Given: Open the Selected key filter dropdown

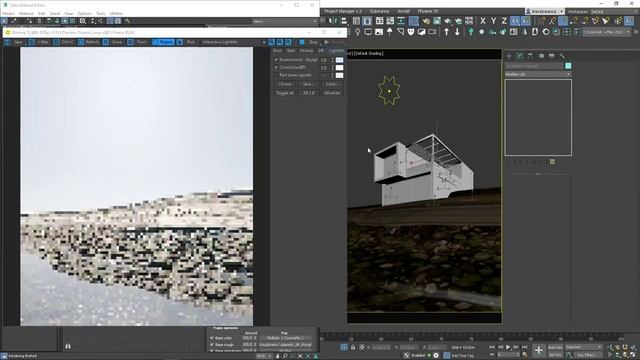Looking at the screenshot, I should click(x=584, y=347).
